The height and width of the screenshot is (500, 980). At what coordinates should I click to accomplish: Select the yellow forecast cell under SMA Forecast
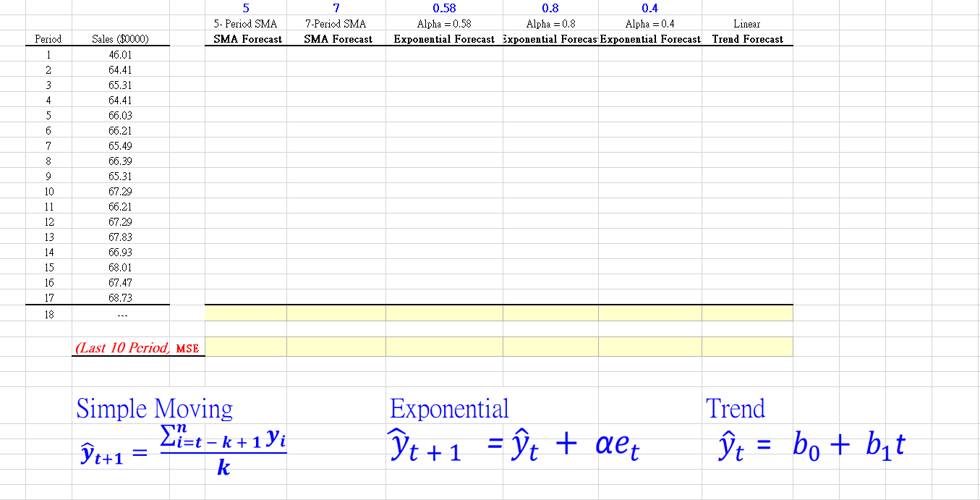(246, 312)
